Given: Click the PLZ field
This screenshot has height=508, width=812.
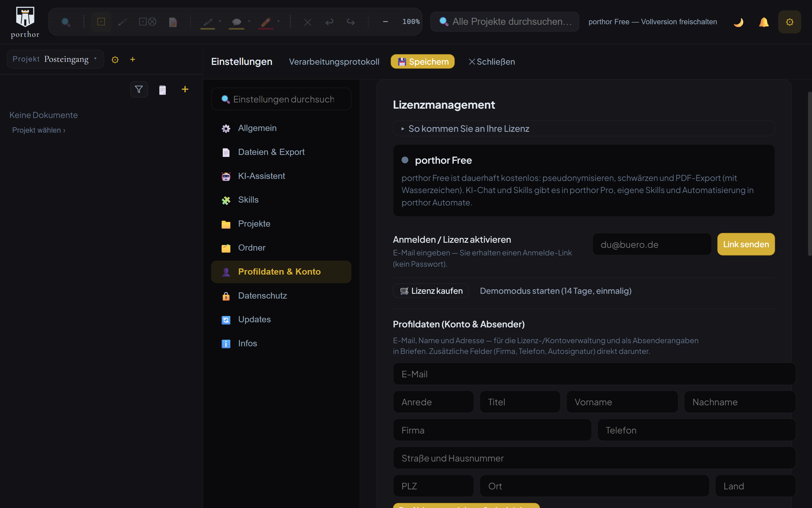Looking at the screenshot, I should [433, 486].
